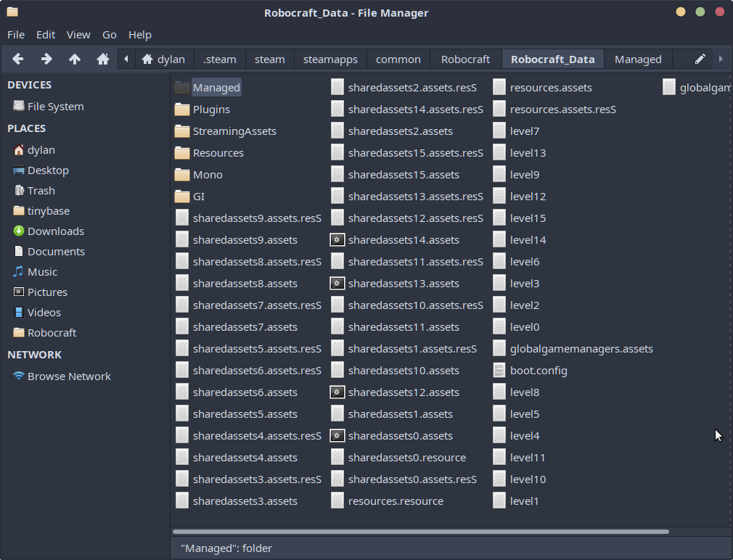
Task: Open dylan home in sidebar
Action: point(34,150)
